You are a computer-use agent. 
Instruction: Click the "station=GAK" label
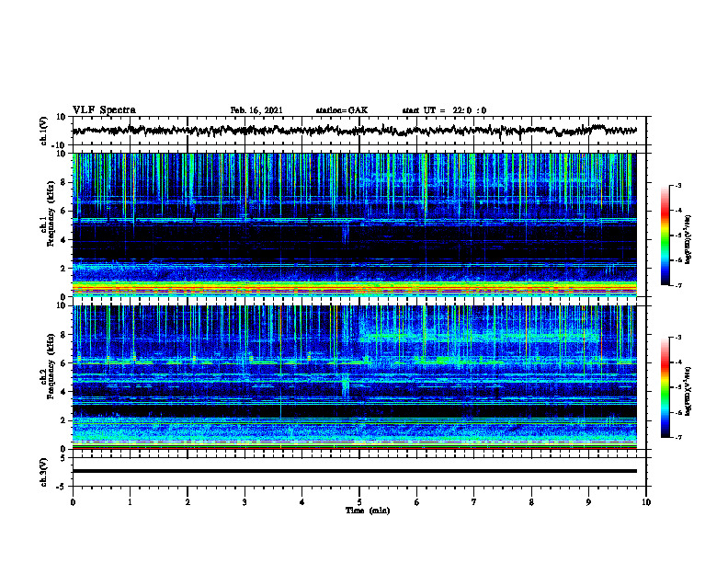click(342, 110)
